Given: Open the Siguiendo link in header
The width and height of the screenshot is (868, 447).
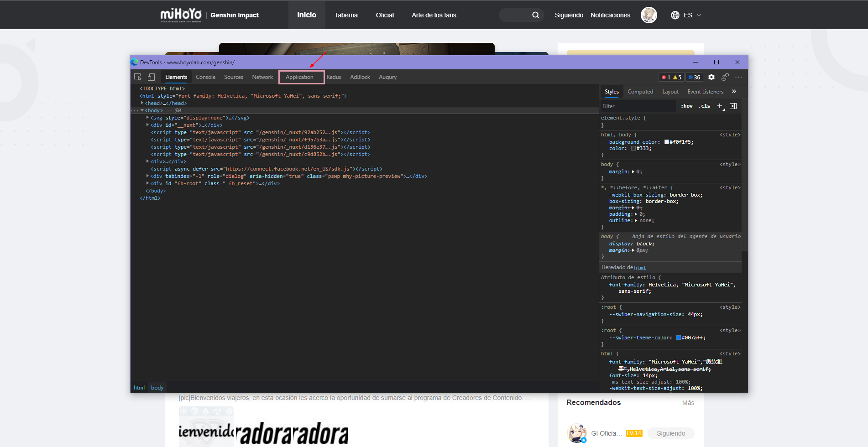Looking at the screenshot, I should [x=569, y=15].
